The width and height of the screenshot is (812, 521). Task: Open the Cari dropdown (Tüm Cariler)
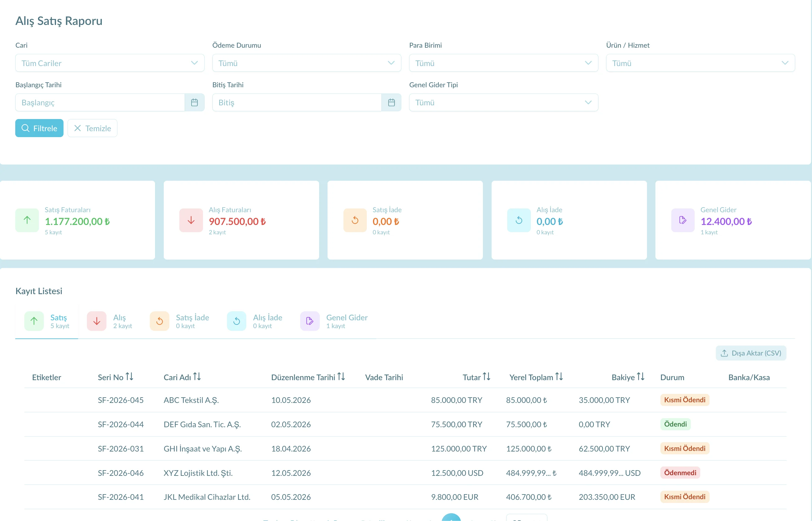(x=110, y=63)
